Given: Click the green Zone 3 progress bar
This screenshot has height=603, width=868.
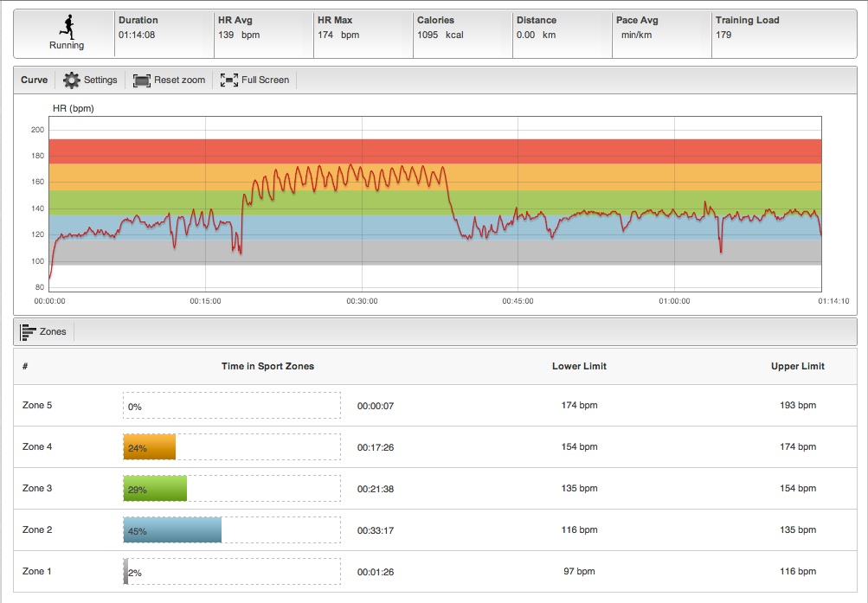Looking at the screenshot, I should click(x=155, y=489).
